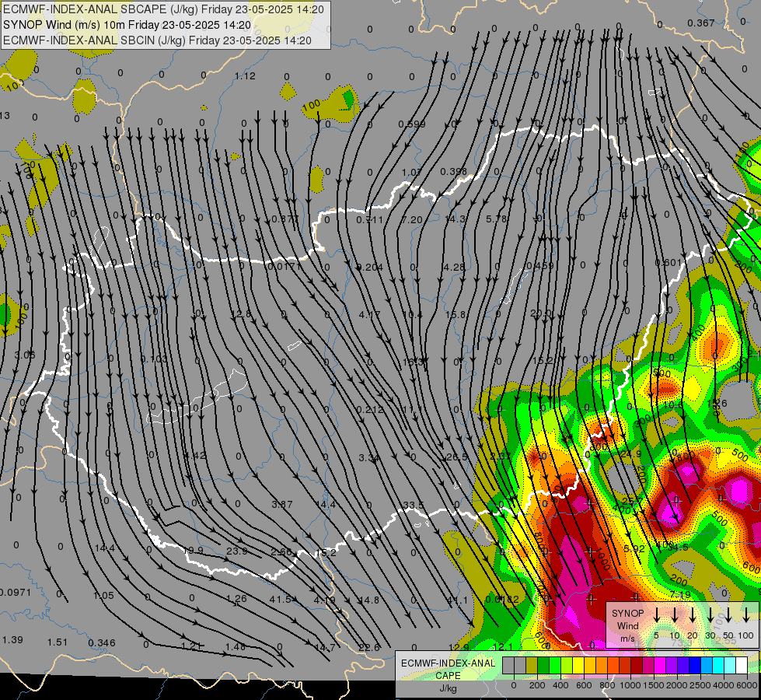Click the map value 1.51
This screenshot has height=700, width=761.
coord(58,642)
